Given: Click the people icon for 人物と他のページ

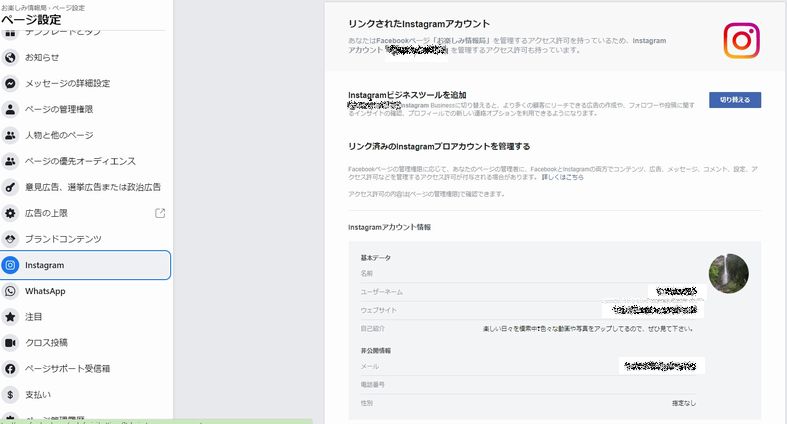Looking at the screenshot, I should (x=10, y=135).
